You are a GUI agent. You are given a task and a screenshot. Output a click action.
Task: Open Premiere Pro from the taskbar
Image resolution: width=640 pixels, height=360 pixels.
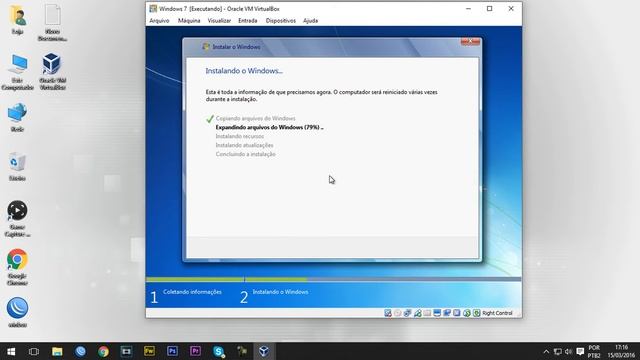pos(195,351)
